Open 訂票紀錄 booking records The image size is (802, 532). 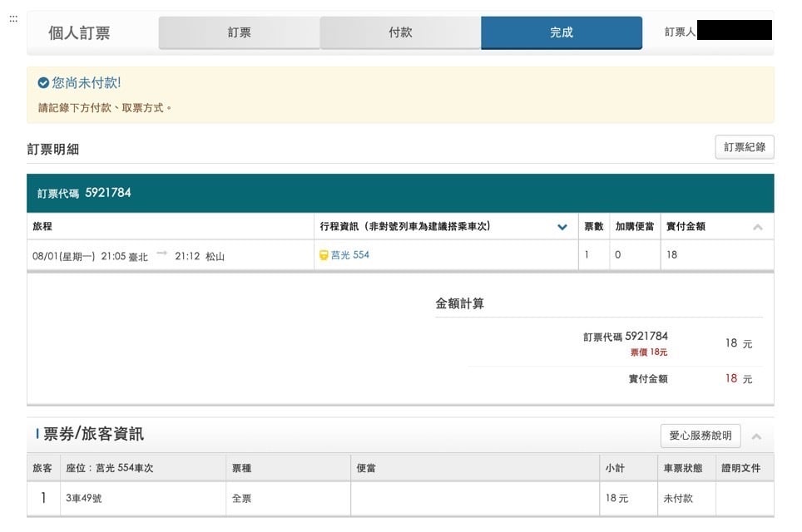(x=745, y=147)
